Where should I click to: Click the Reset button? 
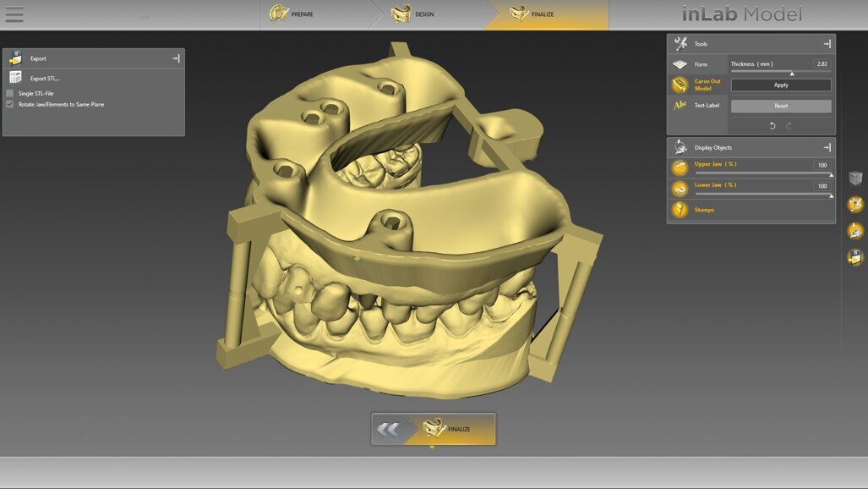click(x=779, y=105)
